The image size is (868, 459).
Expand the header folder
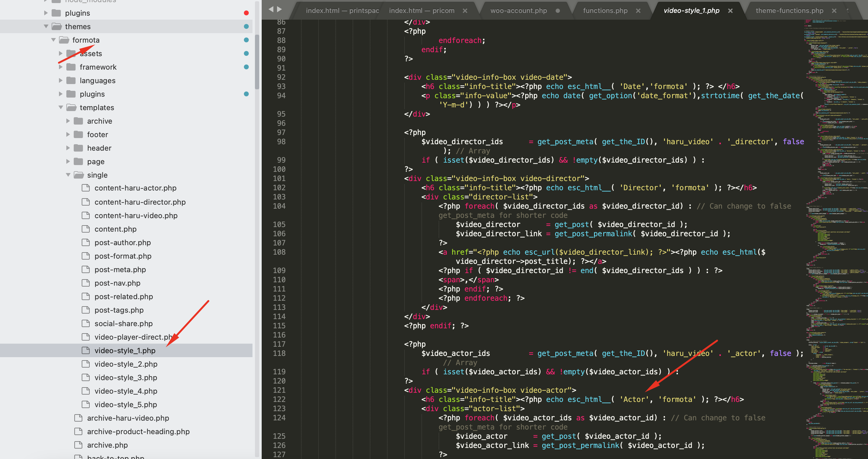click(68, 148)
